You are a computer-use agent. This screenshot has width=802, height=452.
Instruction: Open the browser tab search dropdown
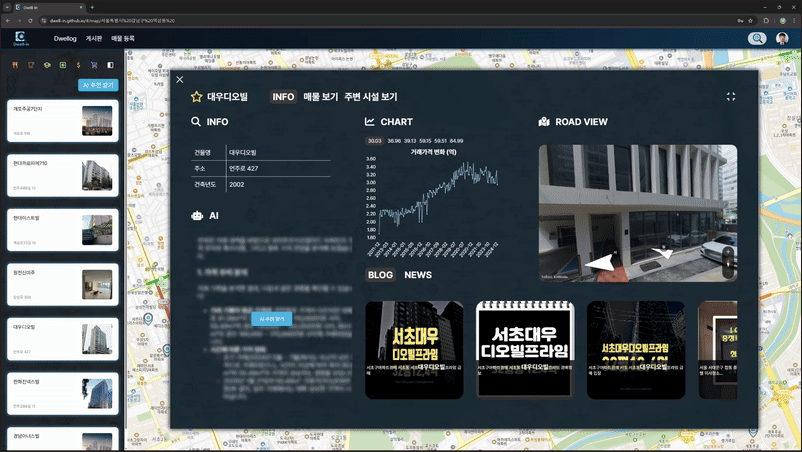point(7,7)
